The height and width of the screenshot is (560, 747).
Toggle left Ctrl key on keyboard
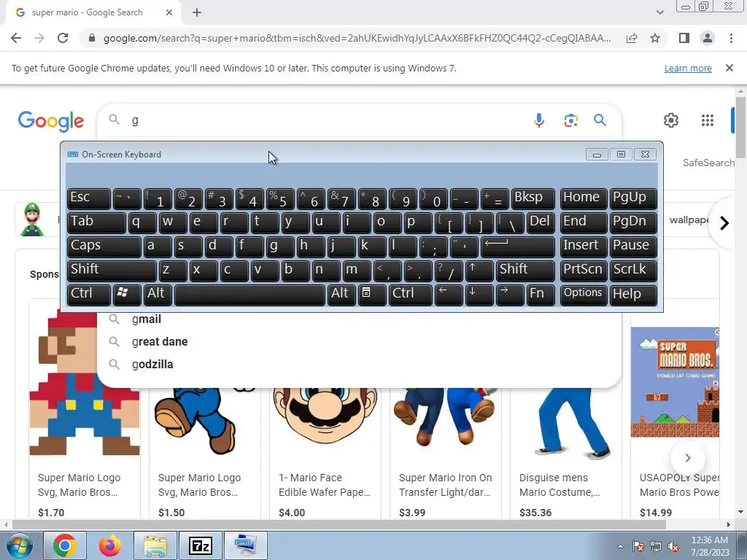coord(88,295)
